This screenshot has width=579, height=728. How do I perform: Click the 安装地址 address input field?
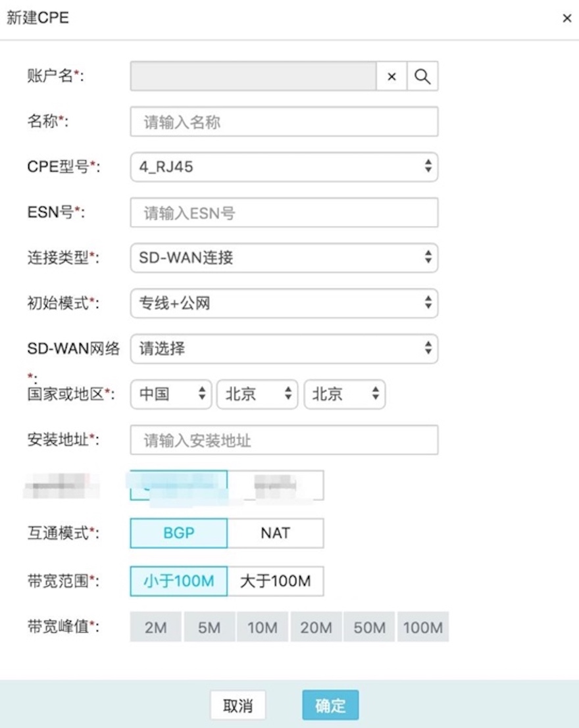pyautogui.click(x=284, y=440)
